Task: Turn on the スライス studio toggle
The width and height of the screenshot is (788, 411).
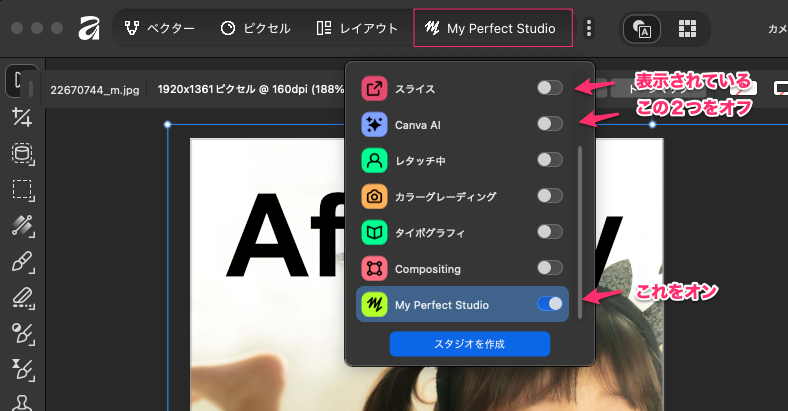Action: (x=549, y=88)
